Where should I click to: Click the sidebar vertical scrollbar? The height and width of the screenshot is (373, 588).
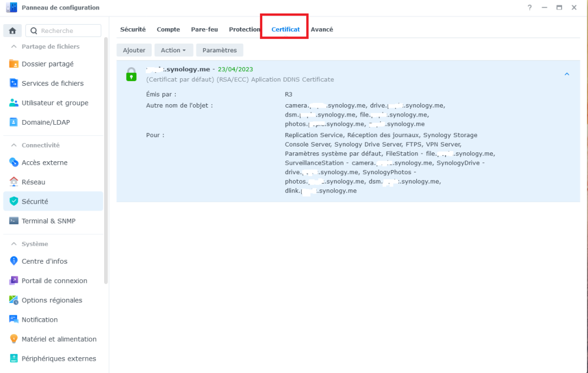coord(106,161)
